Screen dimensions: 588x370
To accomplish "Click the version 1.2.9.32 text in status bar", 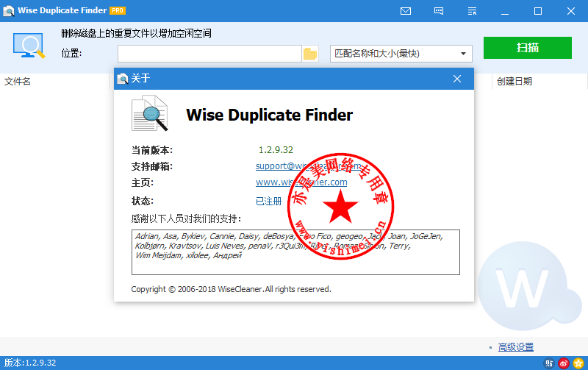I will pos(30,363).
